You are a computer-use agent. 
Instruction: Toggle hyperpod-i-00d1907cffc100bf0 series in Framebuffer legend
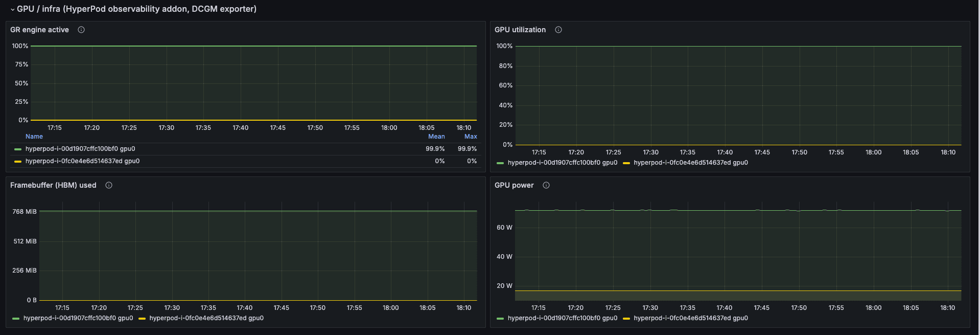coord(78,318)
